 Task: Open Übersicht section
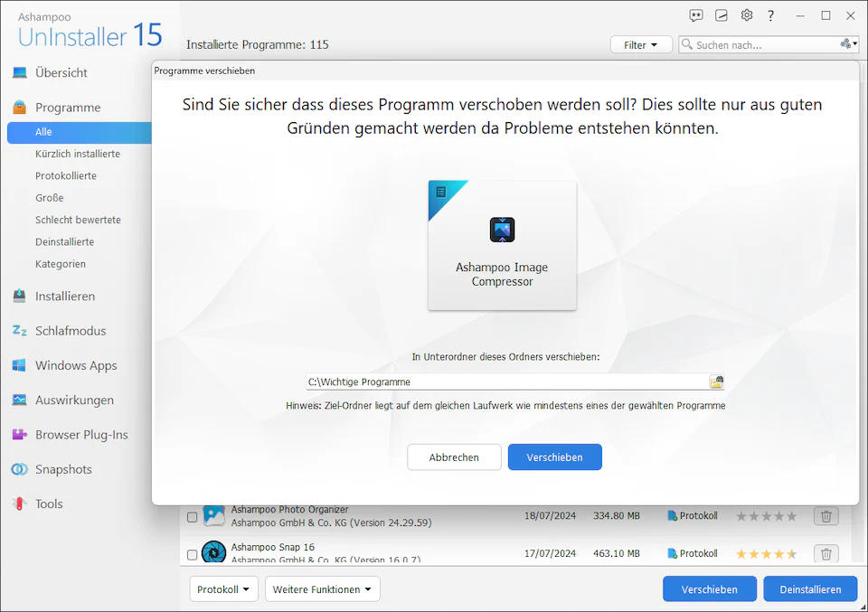[61, 72]
